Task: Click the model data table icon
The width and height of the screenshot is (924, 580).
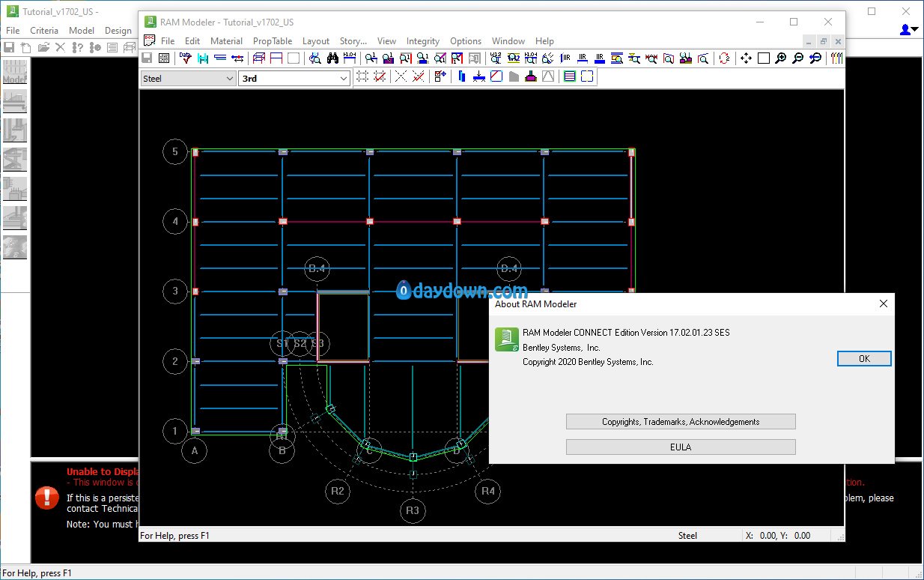Action: (164, 58)
